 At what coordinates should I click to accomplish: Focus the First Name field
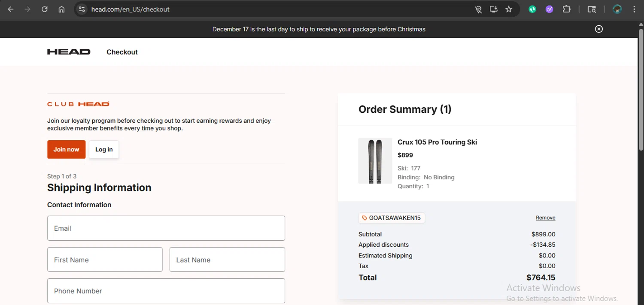pyautogui.click(x=105, y=260)
